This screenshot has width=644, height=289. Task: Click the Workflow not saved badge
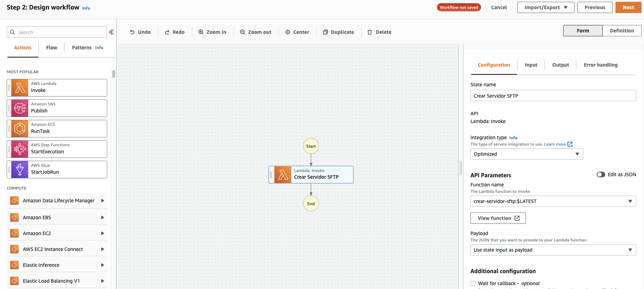pyautogui.click(x=459, y=7)
